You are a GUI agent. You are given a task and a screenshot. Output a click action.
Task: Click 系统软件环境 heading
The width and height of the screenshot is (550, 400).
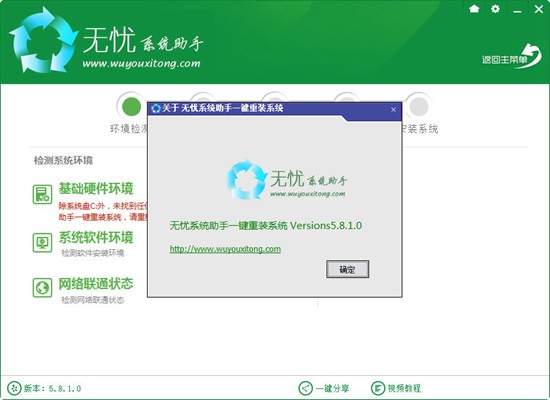point(96,238)
